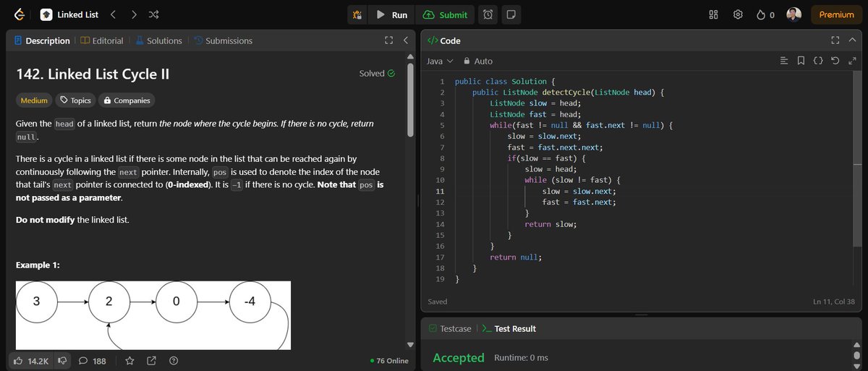This screenshot has height=371, width=868.
Task: Open the 188 comments
Action: [x=92, y=360]
